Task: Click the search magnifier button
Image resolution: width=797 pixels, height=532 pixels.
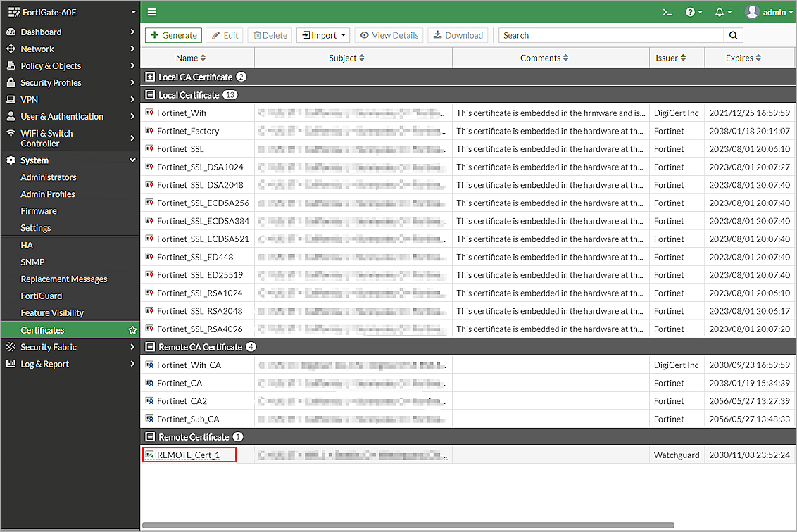Action: pyautogui.click(x=733, y=35)
